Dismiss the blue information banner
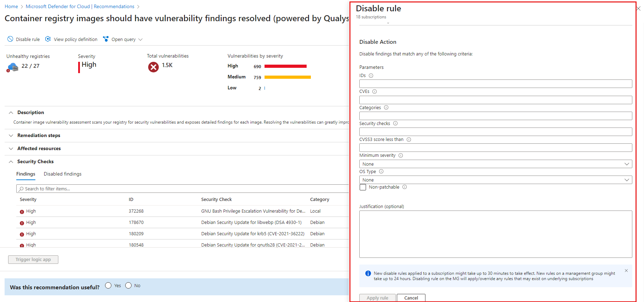 tap(626, 271)
